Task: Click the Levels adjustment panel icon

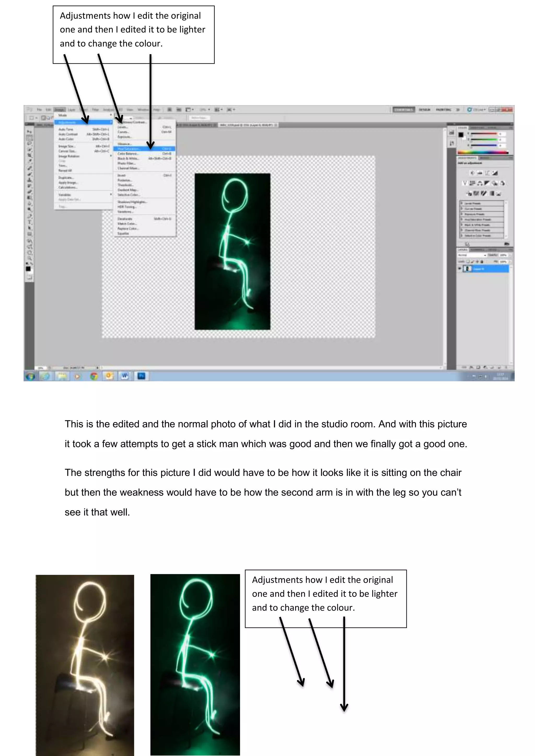Action: point(480,173)
